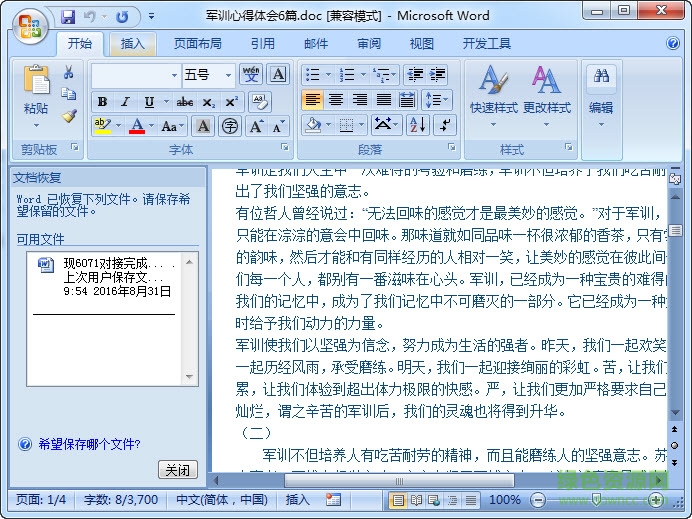Viewport: 692px width, 519px height.
Task: Click macro recording icon in status bar
Action: pyautogui.click(x=334, y=500)
